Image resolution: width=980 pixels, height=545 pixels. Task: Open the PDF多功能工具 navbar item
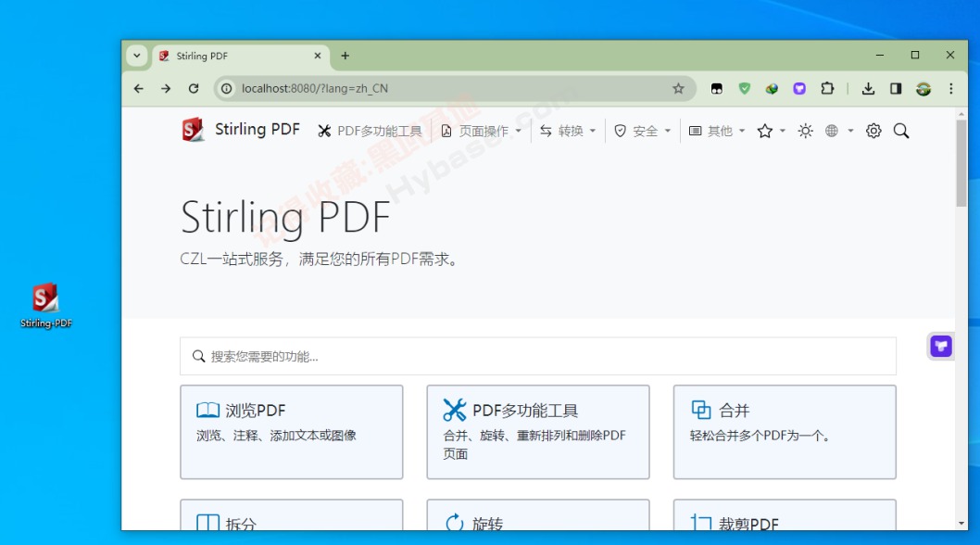tap(370, 131)
